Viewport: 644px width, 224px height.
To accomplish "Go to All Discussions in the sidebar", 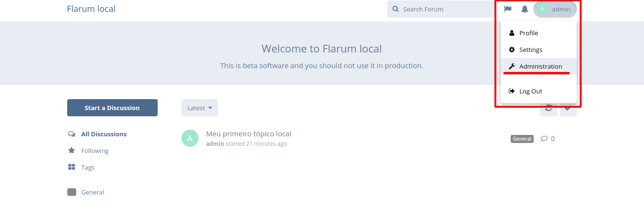I will [x=97, y=134].
